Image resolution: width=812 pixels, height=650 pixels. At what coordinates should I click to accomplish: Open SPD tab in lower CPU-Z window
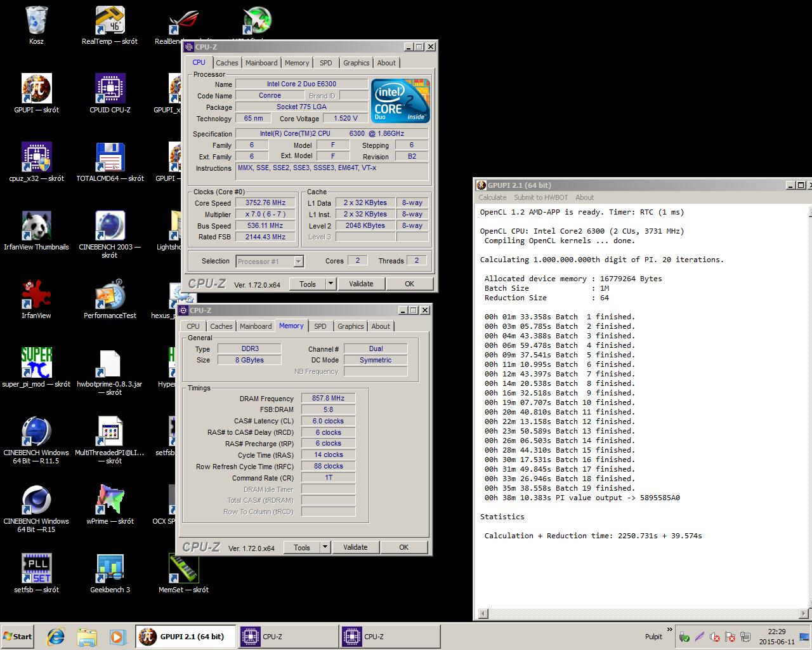320,326
